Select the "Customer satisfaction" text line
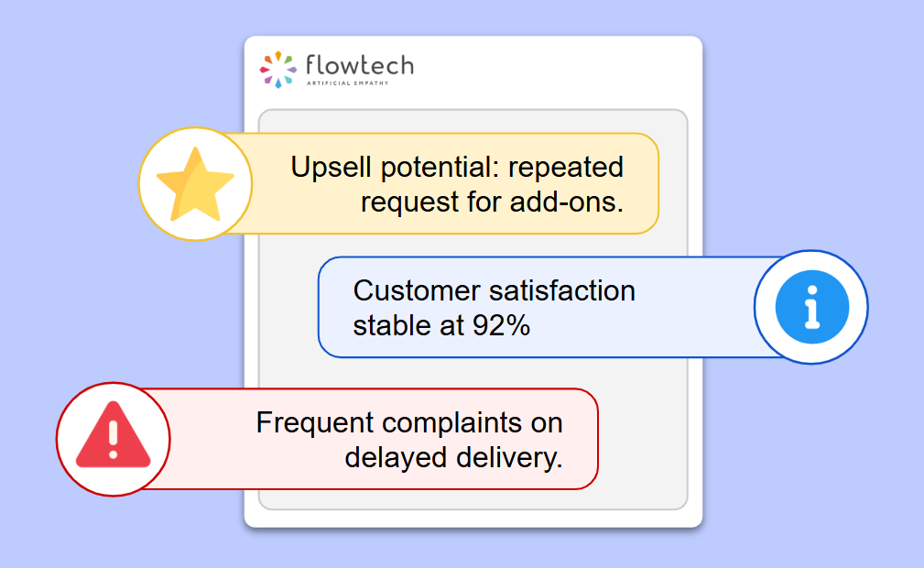This screenshot has width=924, height=568. point(494,290)
